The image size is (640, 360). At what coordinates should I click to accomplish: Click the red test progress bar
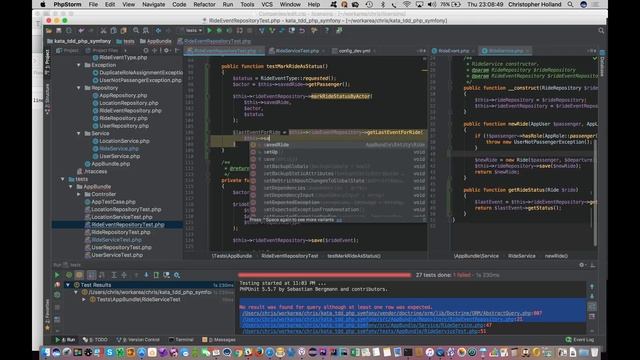tap(324, 275)
